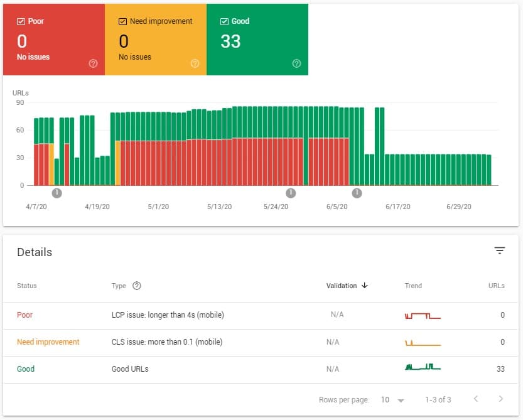Sort by the Validation column header
Viewport: 523px width, 420px height.
point(342,286)
